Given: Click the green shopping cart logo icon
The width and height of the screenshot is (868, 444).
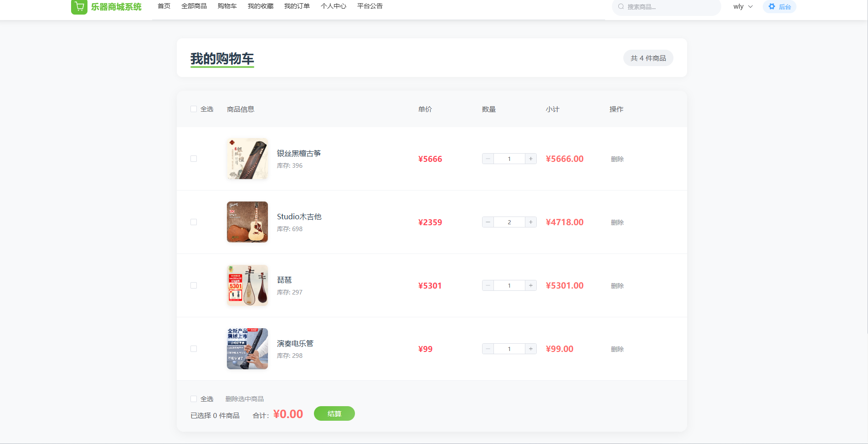Looking at the screenshot, I should coord(79,7).
